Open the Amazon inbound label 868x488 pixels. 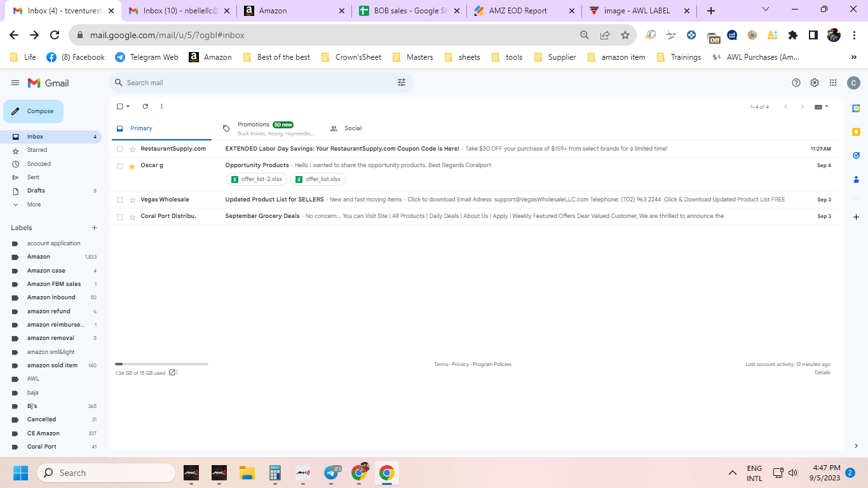(52, 297)
